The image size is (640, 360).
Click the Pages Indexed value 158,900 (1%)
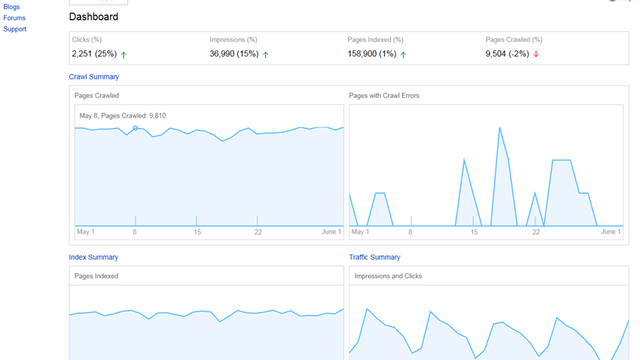click(x=372, y=54)
